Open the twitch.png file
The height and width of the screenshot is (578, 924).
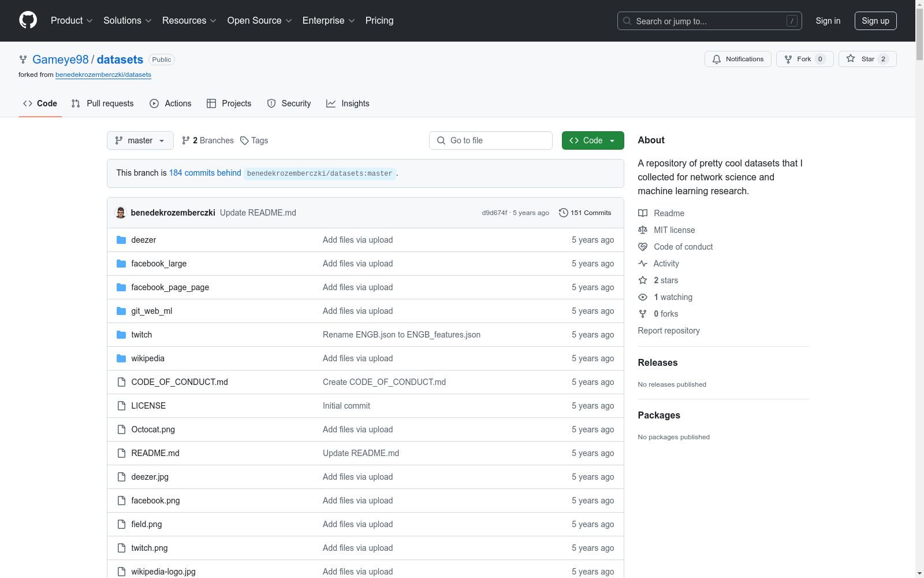coord(150,548)
